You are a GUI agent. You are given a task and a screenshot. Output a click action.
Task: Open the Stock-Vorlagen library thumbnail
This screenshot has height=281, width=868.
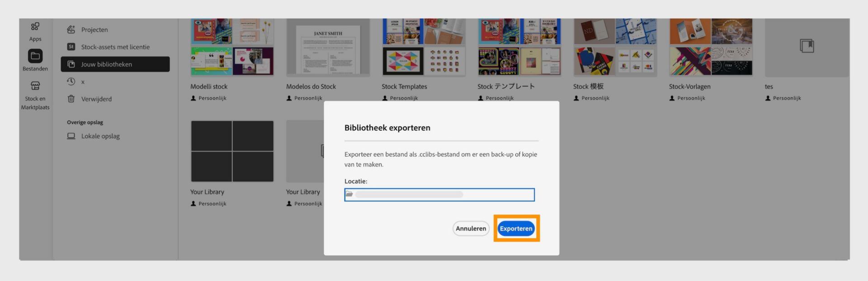(x=711, y=47)
